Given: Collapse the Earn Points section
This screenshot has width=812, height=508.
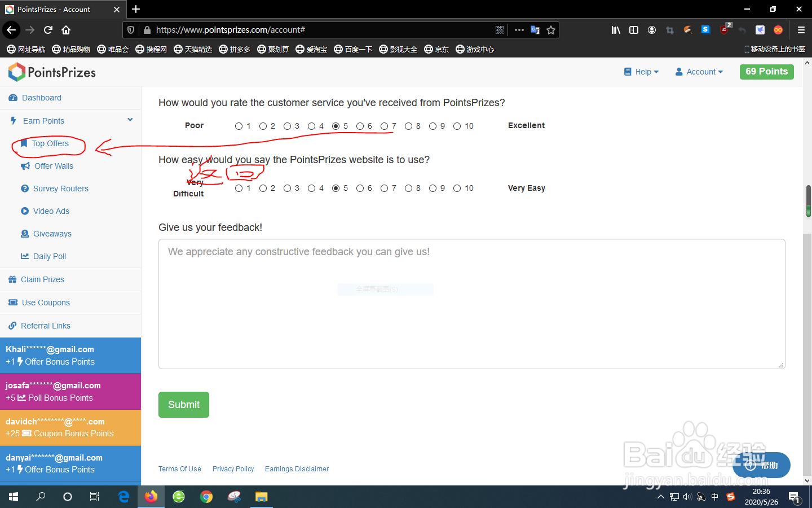Looking at the screenshot, I should tap(130, 120).
